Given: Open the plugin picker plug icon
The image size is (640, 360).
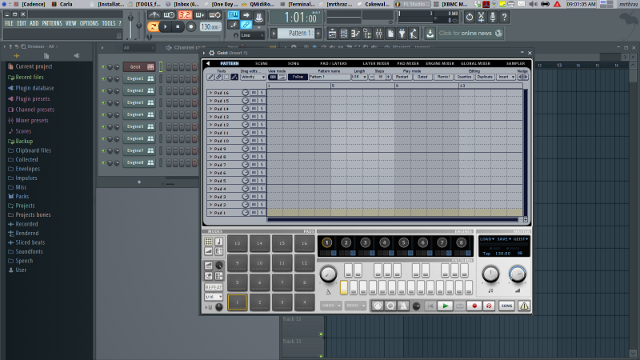Looking at the screenshot, I should click(402, 33).
